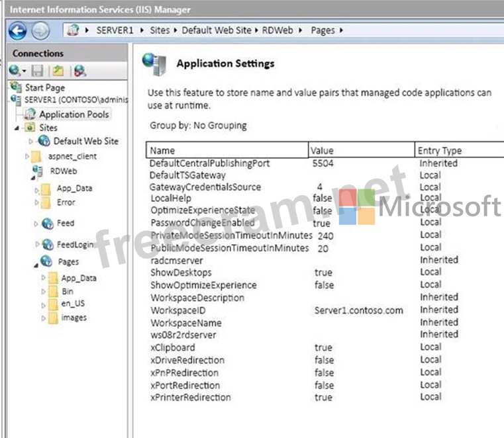Click the Start Page icon in tree
Viewport: 504px width, 438px height.
click(16, 87)
